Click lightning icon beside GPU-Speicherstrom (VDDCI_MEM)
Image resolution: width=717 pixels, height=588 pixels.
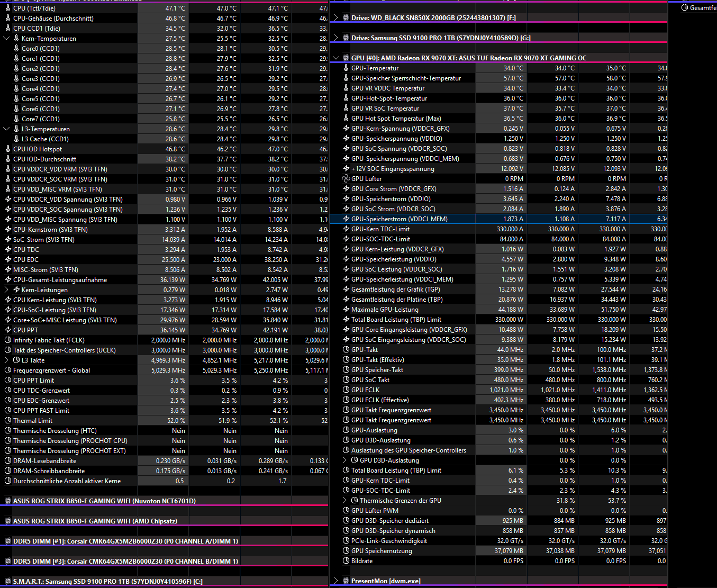point(346,219)
